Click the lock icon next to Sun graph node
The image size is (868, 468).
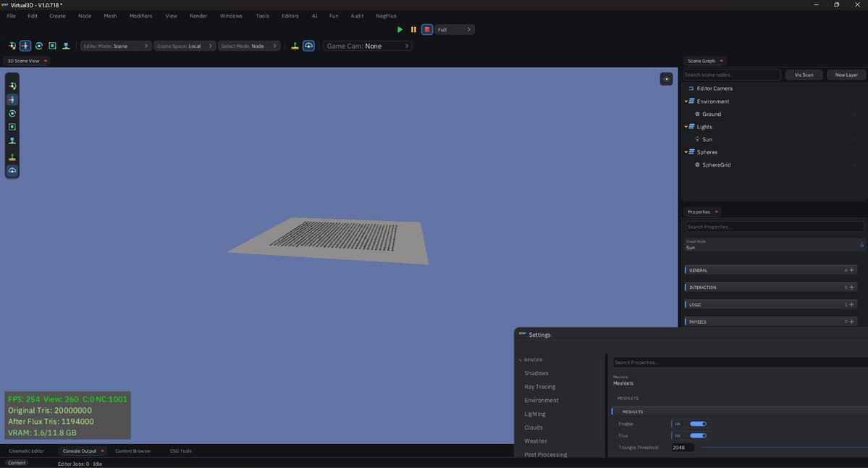[862, 244]
